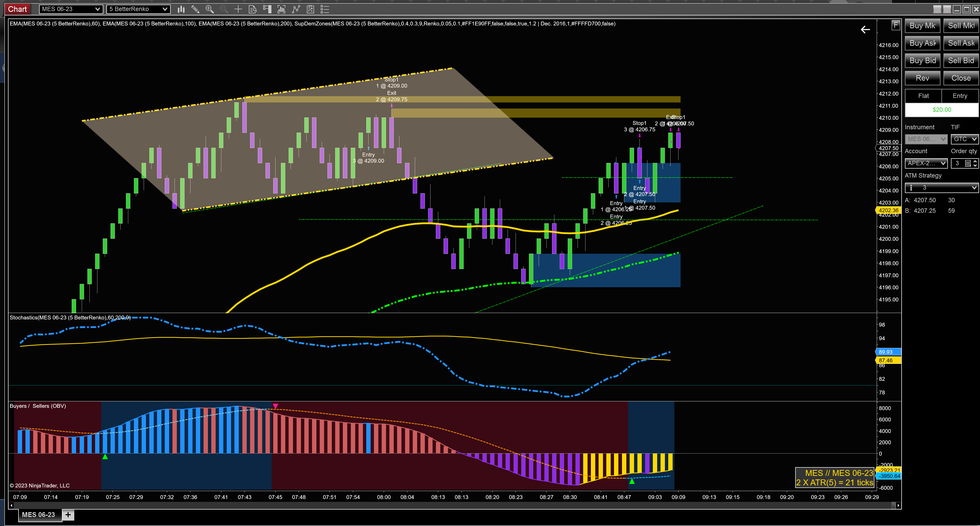Click the zoom in magnifier icon
The image size is (980, 526).
tap(209, 9)
